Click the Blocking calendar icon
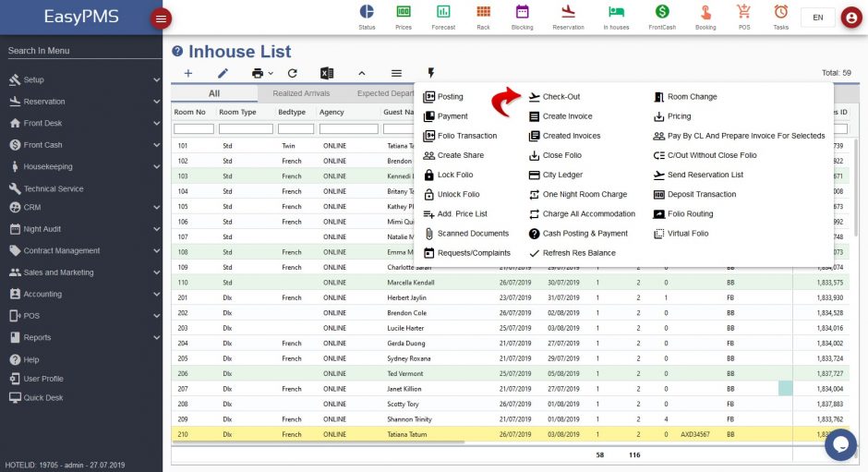868x472 pixels. pyautogui.click(x=522, y=12)
